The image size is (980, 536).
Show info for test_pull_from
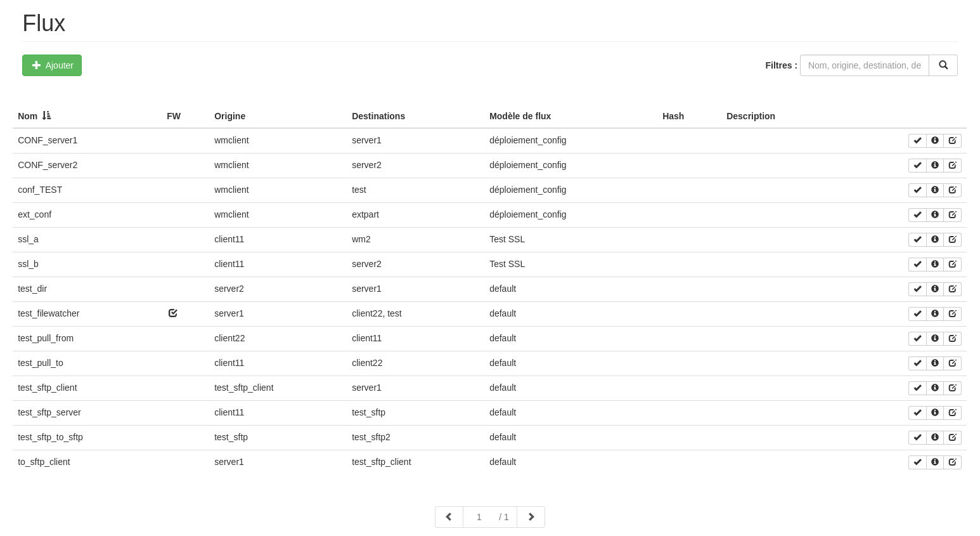coord(935,339)
